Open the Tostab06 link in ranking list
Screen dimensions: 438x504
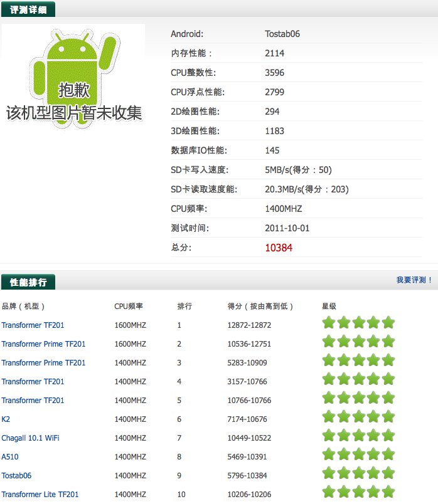16,476
